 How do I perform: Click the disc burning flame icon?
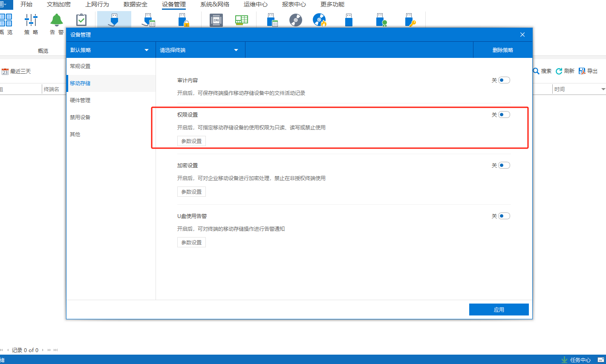pos(319,20)
